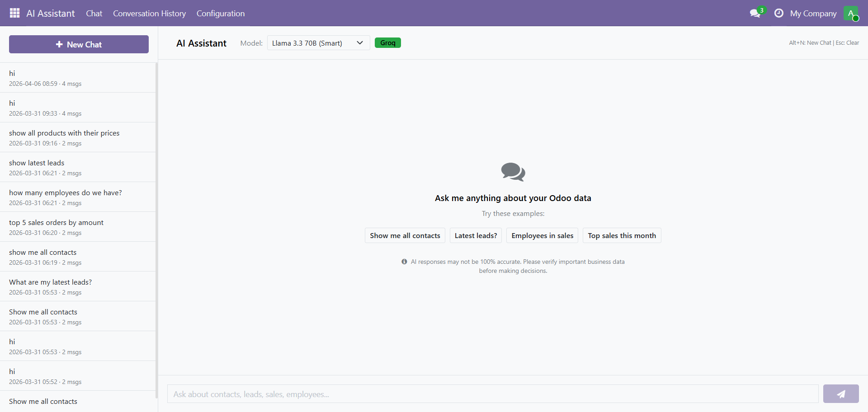This screenshot has width=868, height=412.
Task: Click the paper plane send icon
Action: click(840, 394)
